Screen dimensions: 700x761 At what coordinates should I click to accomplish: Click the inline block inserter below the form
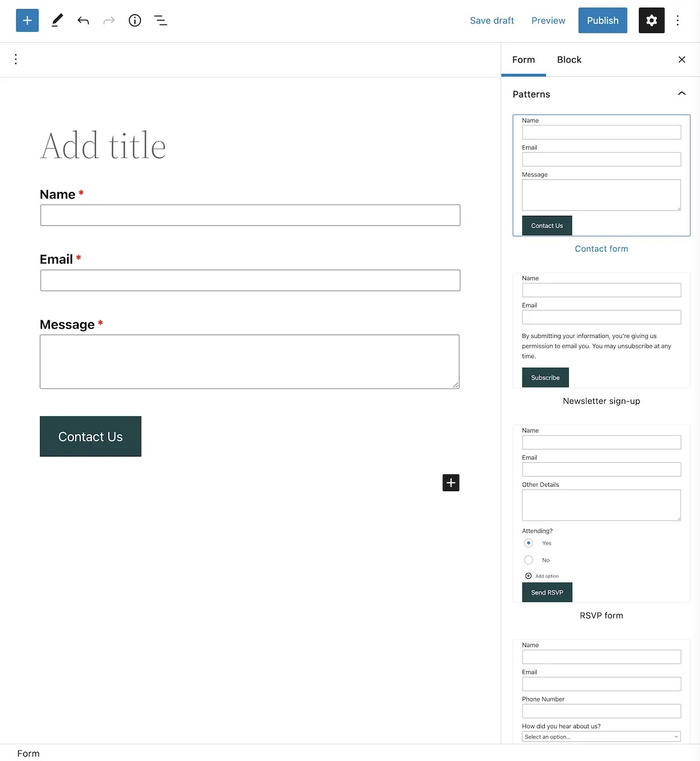pyautogui.click(x=450, y=483)
